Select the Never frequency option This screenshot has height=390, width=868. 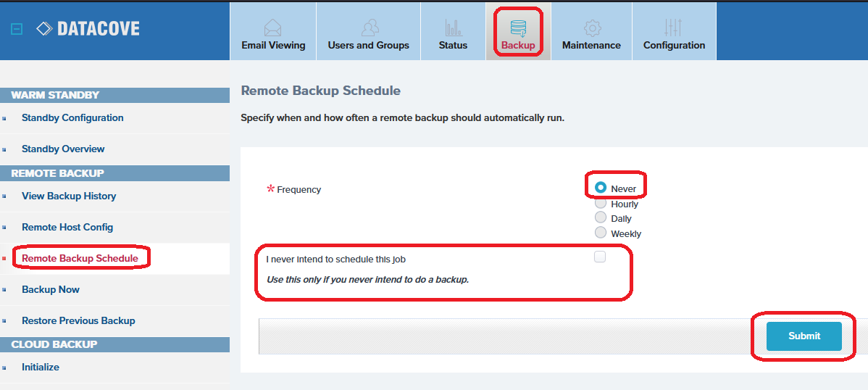600,188
